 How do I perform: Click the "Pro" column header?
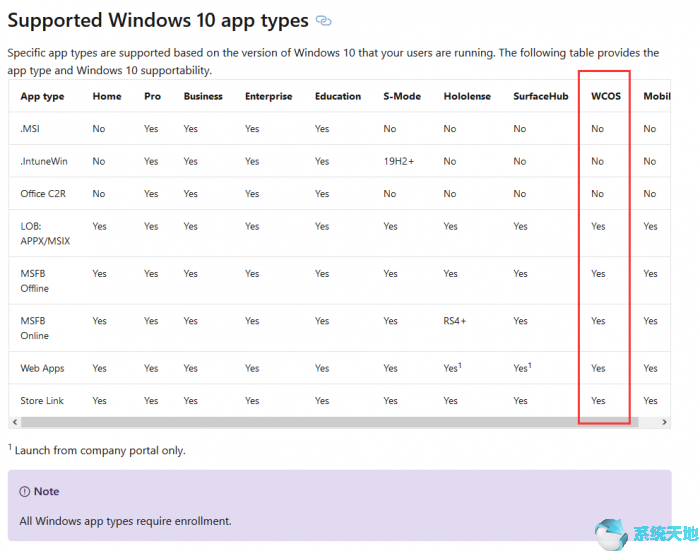[x=152, y=96]
